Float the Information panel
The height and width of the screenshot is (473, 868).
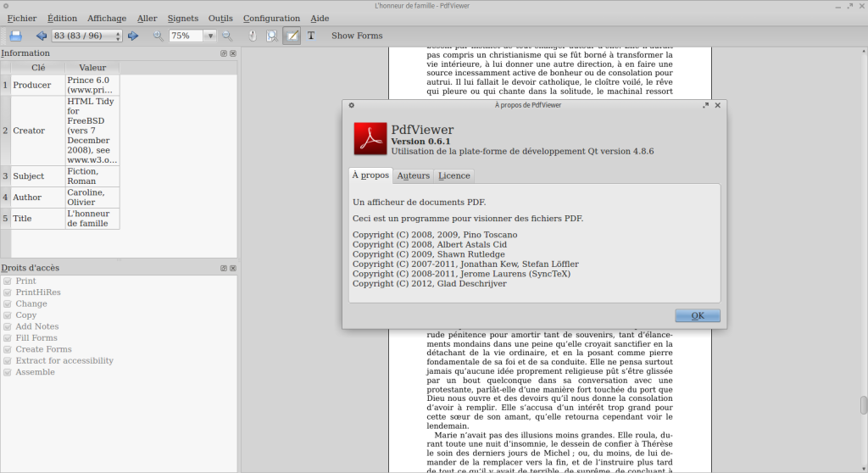coord(224,53)
